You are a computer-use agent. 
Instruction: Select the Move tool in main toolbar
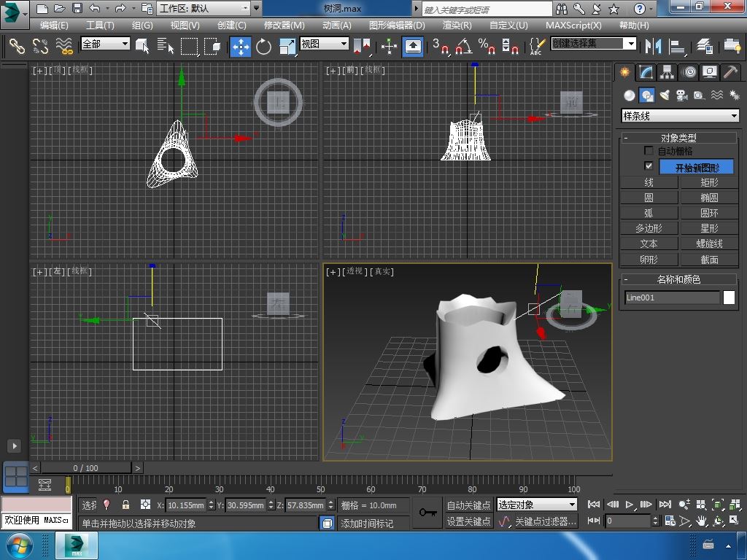click(241, 47)
